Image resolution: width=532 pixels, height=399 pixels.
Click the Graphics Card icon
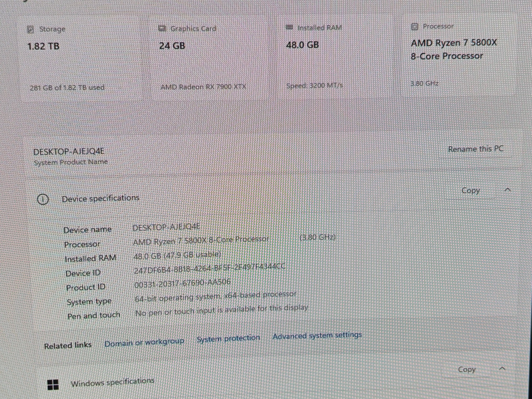[x=162, y=28]
